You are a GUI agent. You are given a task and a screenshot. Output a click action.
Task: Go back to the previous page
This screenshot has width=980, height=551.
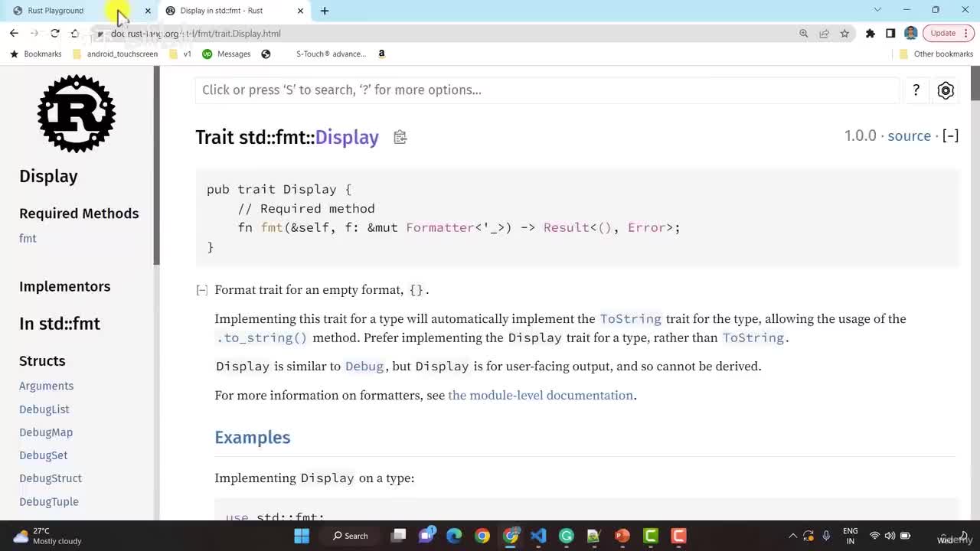[x=14, y=33]
